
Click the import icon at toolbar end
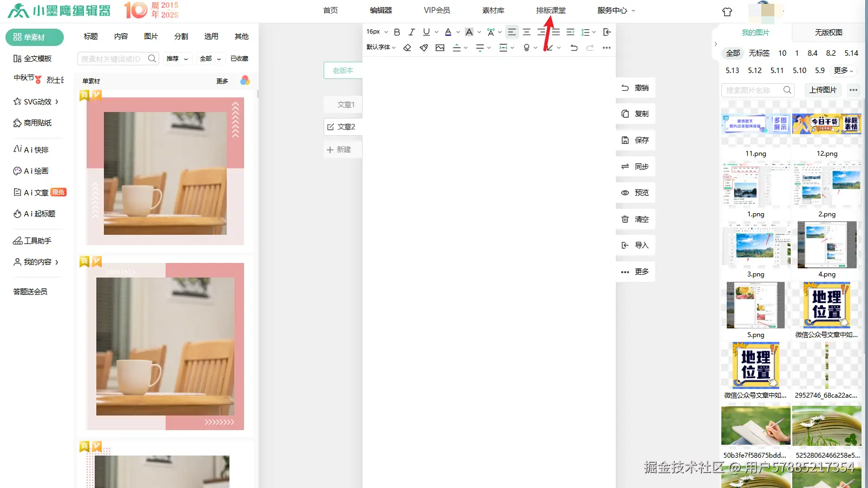pos(607,32)
